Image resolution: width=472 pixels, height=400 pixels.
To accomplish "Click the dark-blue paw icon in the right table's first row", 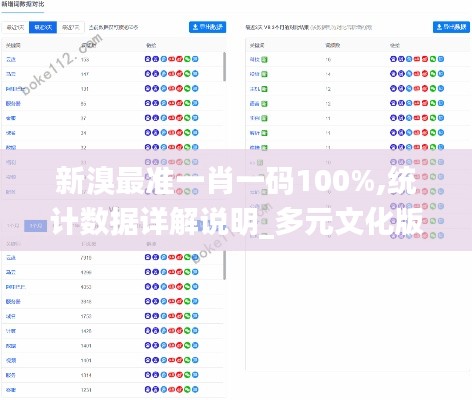I will point(393,59).
